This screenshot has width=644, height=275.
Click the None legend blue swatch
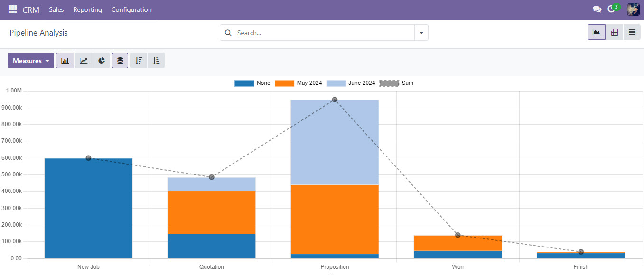tap(244, 83)
